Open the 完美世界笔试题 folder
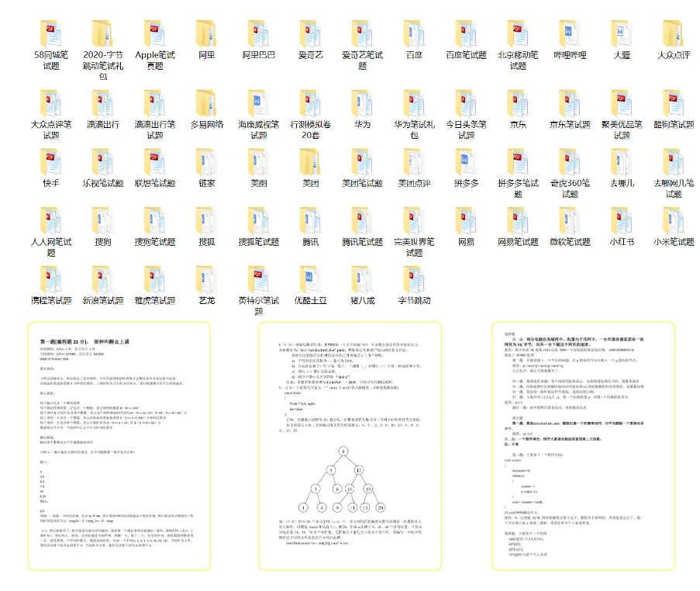This screenshot has height=591, width=700. (x=414, y=221)
